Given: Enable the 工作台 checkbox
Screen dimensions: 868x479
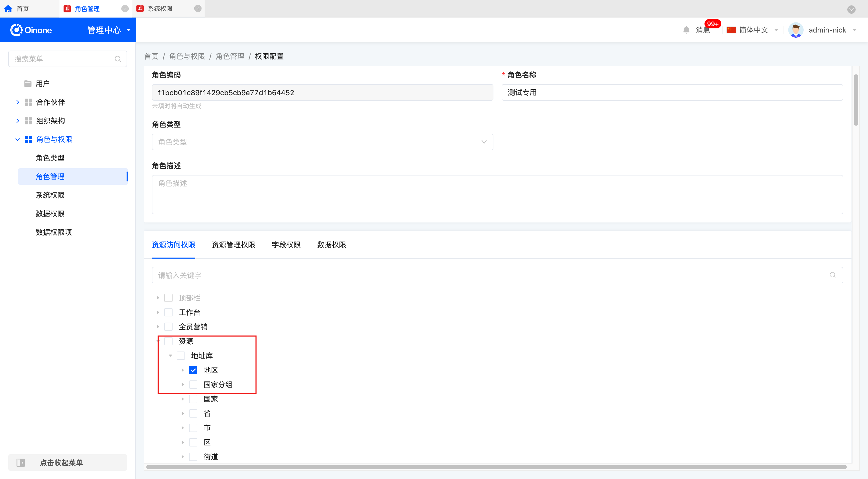Looking at the screenshot, I should [x=168, y=312].
